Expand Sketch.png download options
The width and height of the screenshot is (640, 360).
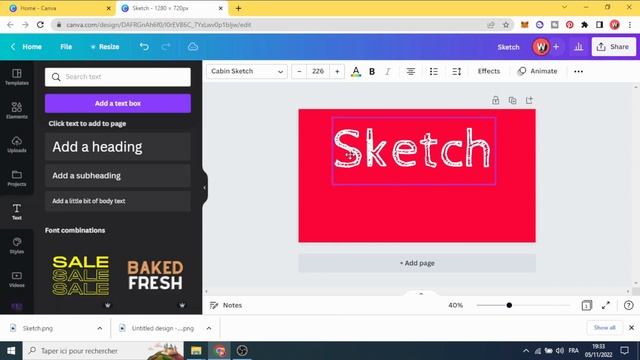tap(100, 328)
